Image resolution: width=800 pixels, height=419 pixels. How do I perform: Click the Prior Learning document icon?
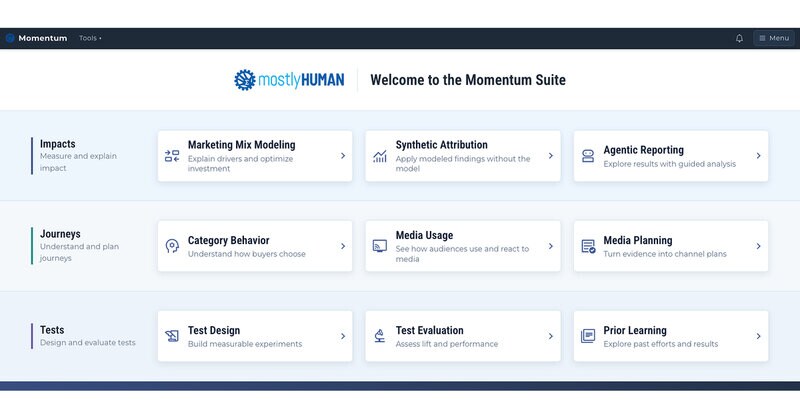[x=588, y=336]
